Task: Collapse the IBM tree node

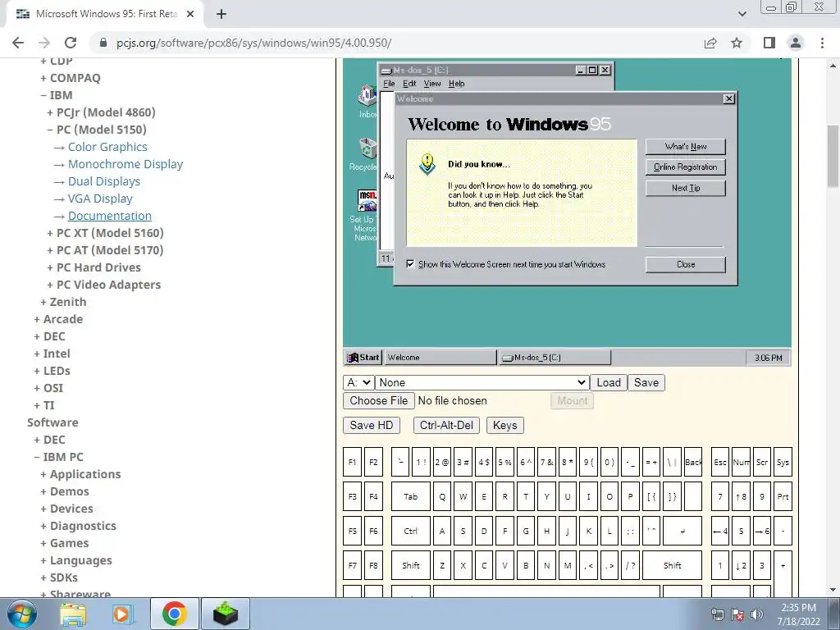Action: click(57, 95)
